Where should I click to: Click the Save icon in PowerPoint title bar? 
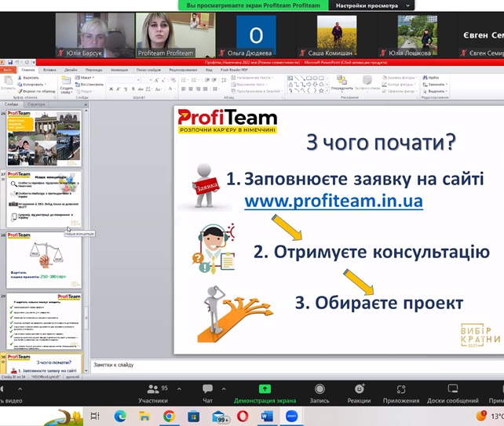(10, 62)
